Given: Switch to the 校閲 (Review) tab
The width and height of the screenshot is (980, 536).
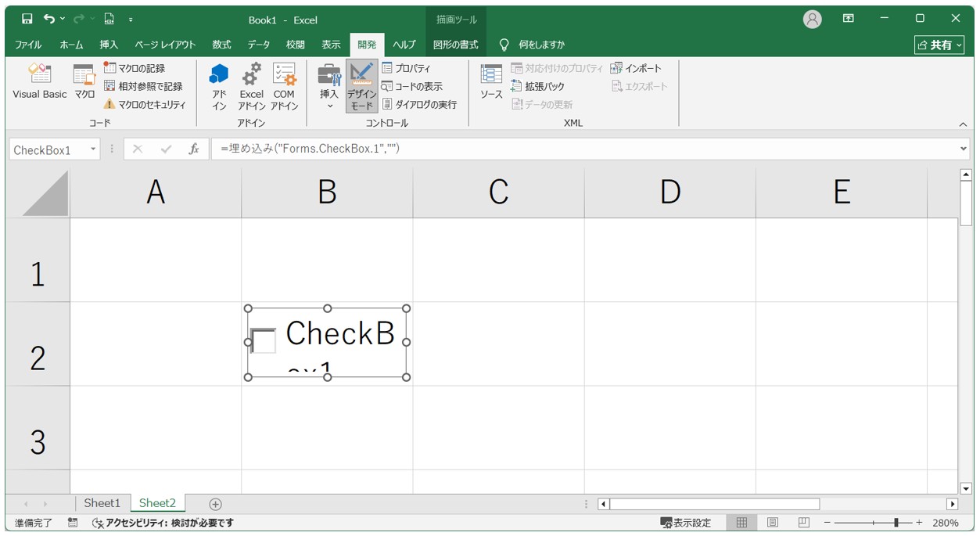Looking at the screenshot, I should tap(295, 45).
